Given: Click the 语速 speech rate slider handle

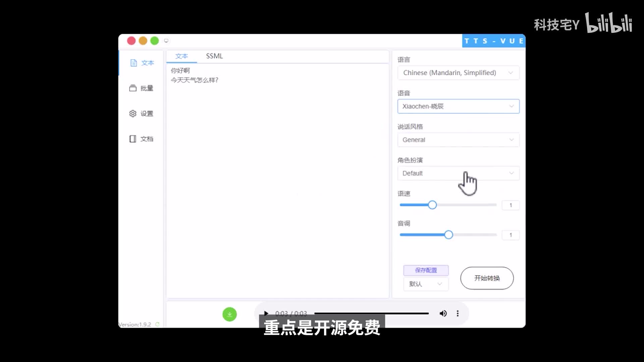Looking at the screenshot, I should (432, 205).
